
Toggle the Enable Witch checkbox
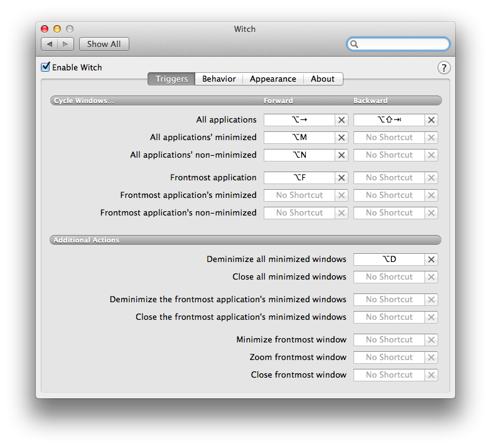(45, 67)
